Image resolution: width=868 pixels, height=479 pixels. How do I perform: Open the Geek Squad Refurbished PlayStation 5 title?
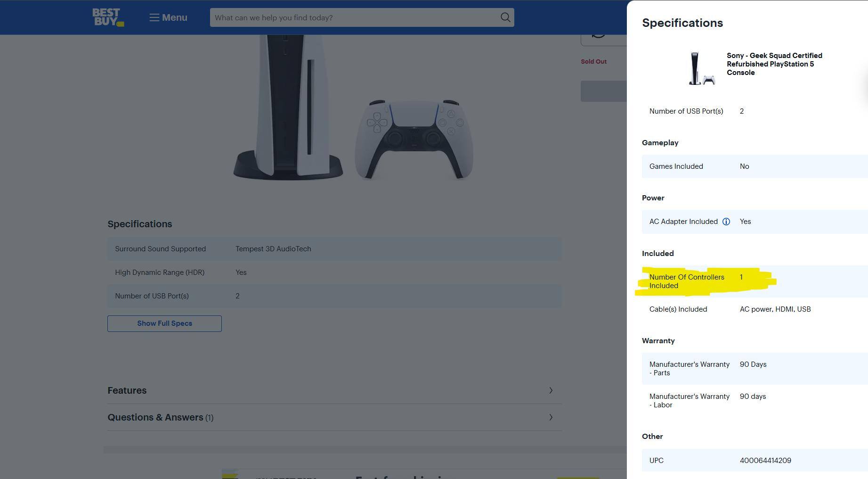pyautogui.click(x=774, y=64)
